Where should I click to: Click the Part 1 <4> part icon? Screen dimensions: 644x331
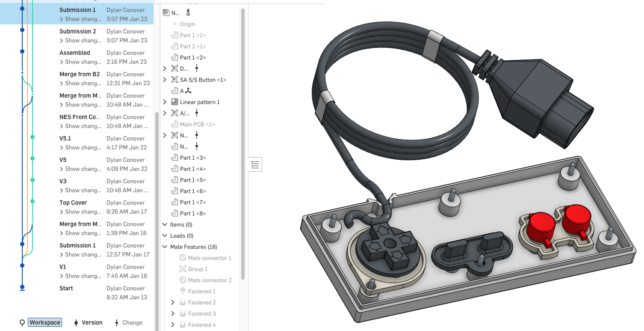[174, 169]
